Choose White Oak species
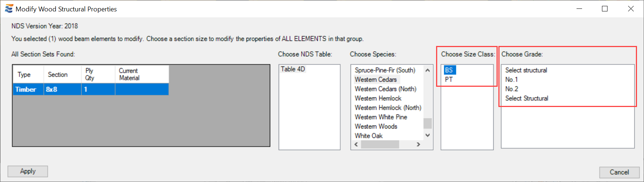Viewport: 644px width, 182px height. [x=369, y=136]
